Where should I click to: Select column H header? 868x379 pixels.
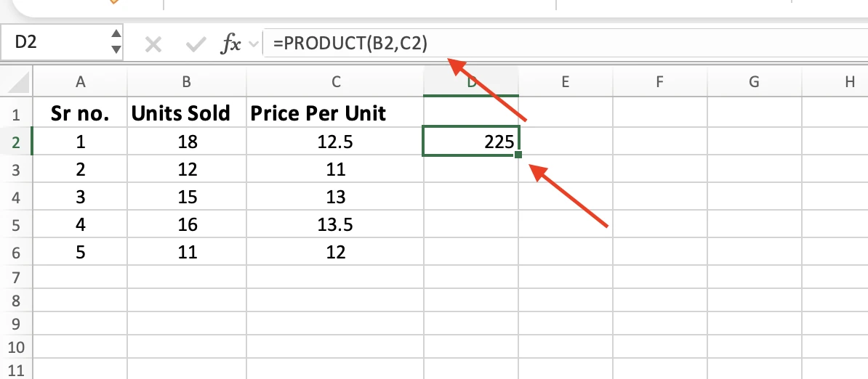[835, 82]
